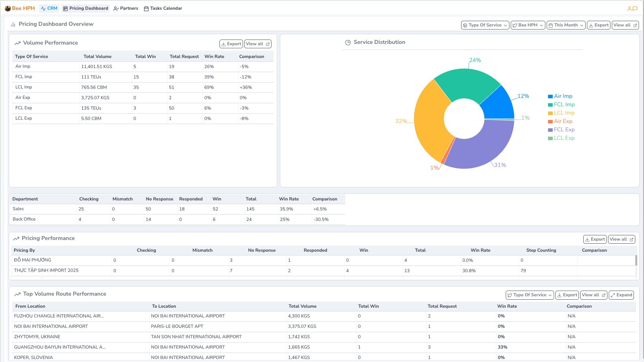Click the Bee HPH avatar in header
Viewport: 644px width, 362px height.
(x=7, y=8)
